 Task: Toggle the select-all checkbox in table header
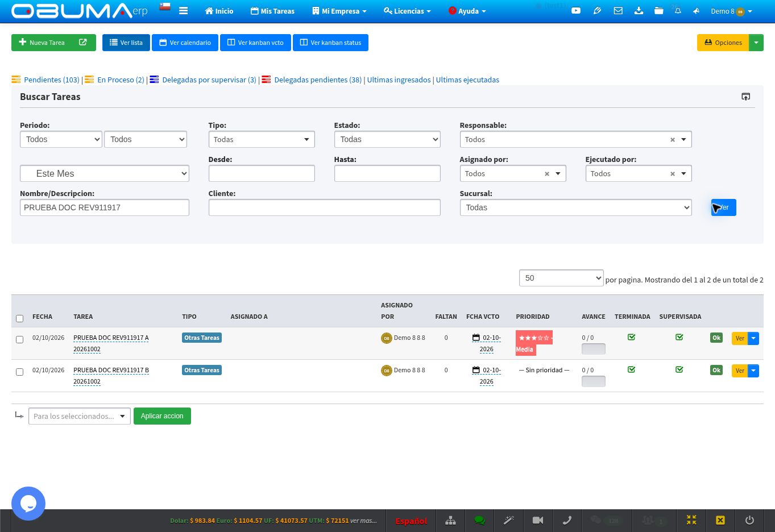coord(19,318)
